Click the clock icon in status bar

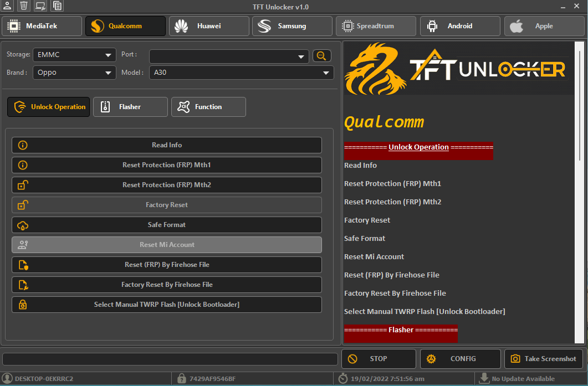[342, 379]
